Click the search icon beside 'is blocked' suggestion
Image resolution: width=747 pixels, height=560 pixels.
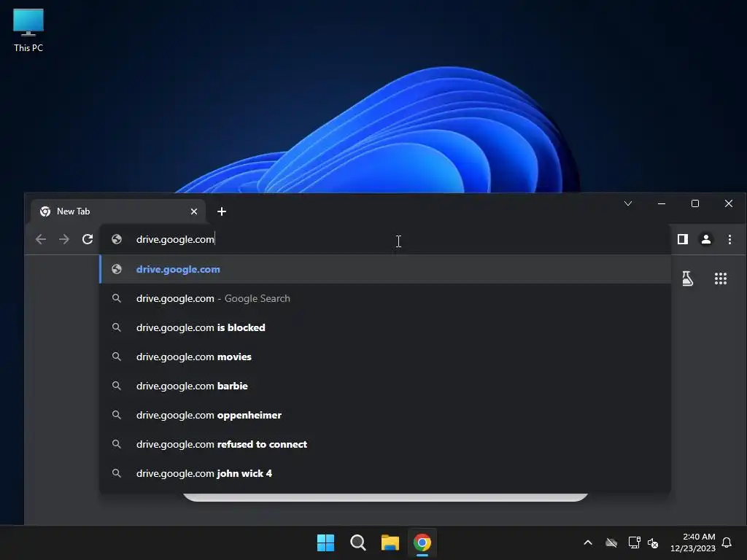pyautogui.click(x=116, y=327)
